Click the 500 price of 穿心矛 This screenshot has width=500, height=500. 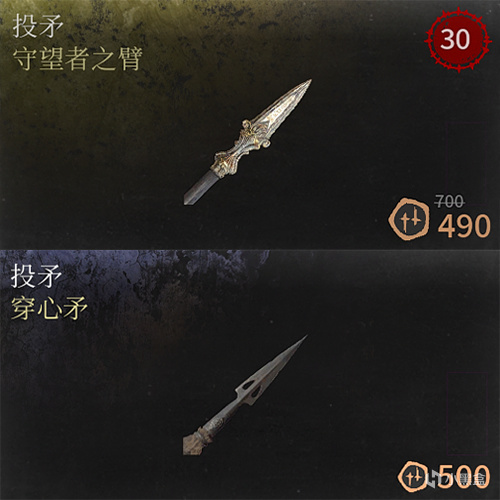click(463, 477)
